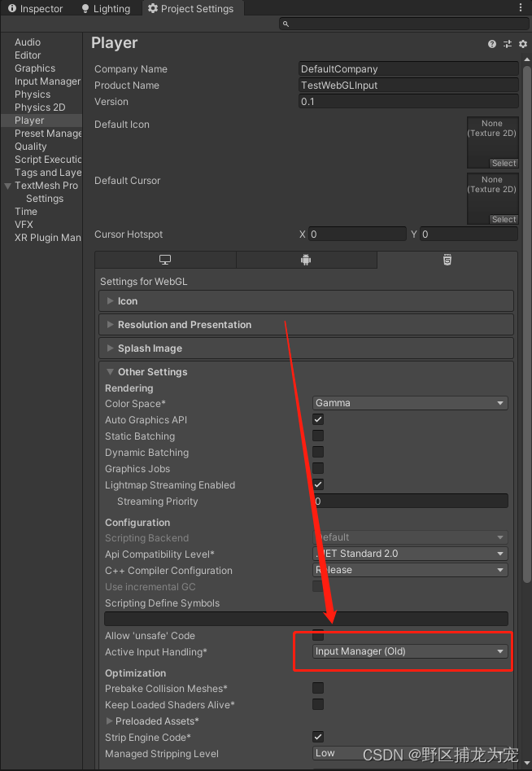
Task: Enable Static Batching
Action: tap(317, 436)
